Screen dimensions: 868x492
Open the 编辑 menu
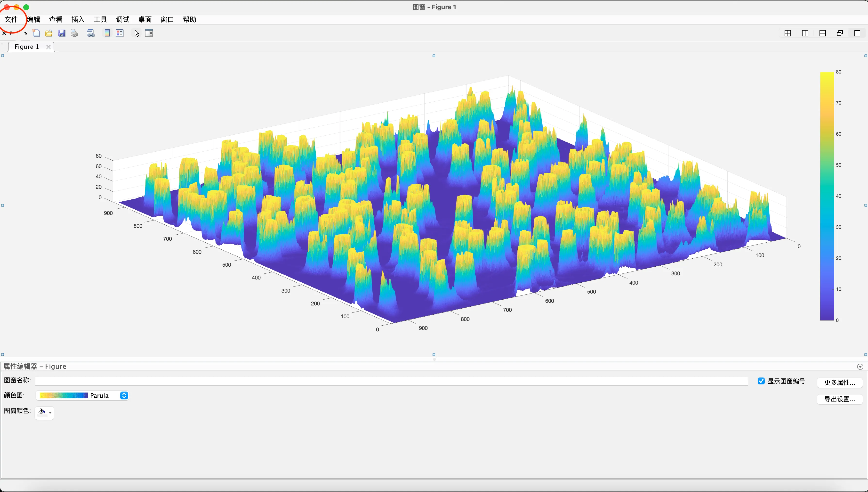pyautogui.click(x=33, y=19)
